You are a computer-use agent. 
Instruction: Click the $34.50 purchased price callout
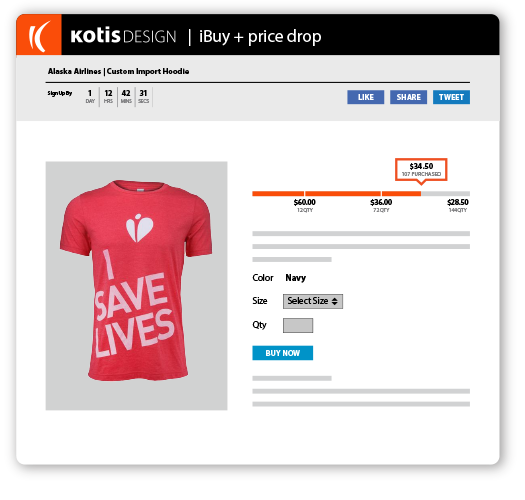click(x=421, y=170)
